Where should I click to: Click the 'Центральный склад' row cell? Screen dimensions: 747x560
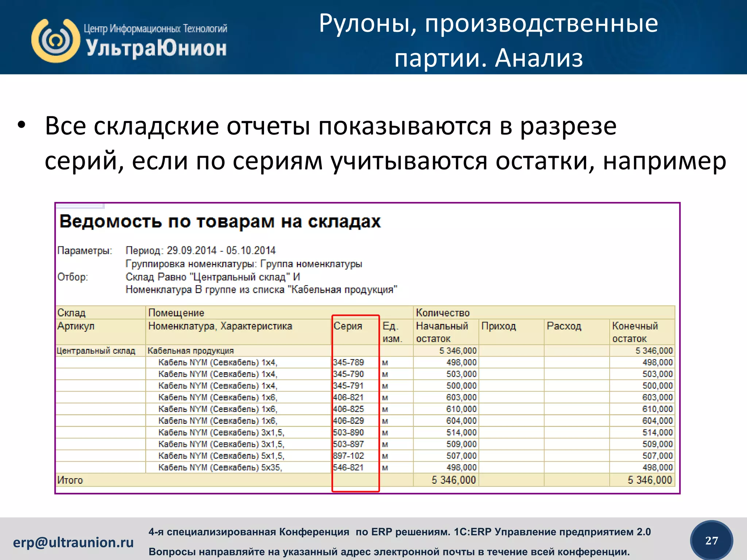(96, 351)
